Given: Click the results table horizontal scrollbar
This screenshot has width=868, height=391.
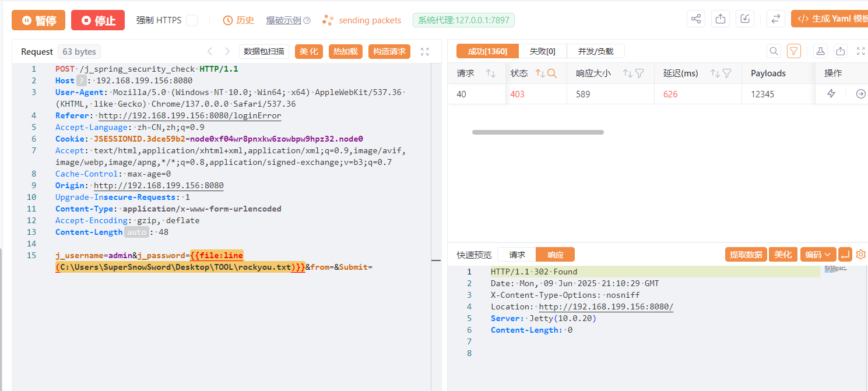Looking at the screenshot, I should point(538,132).
